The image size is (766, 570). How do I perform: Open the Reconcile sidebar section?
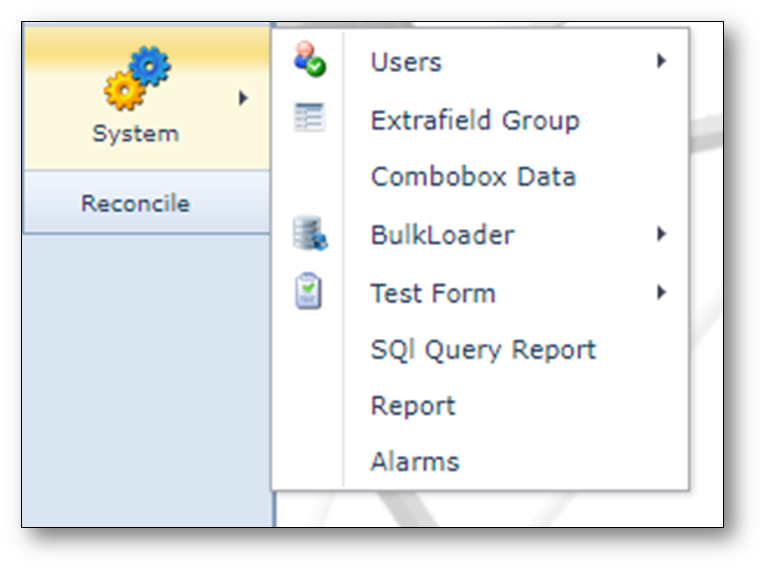(x=136, y=203)
